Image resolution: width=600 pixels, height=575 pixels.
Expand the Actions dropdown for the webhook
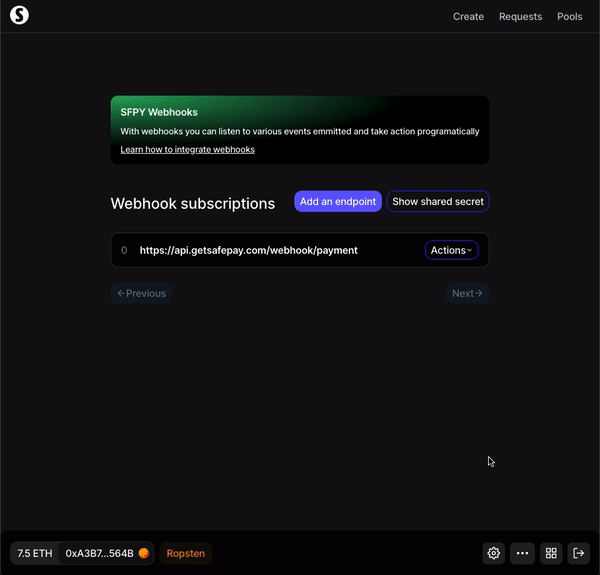(452, 250)
